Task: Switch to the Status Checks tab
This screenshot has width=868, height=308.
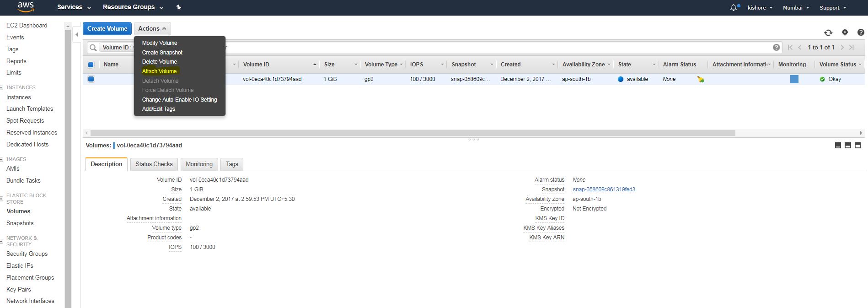Action: (x=154, y=164)
